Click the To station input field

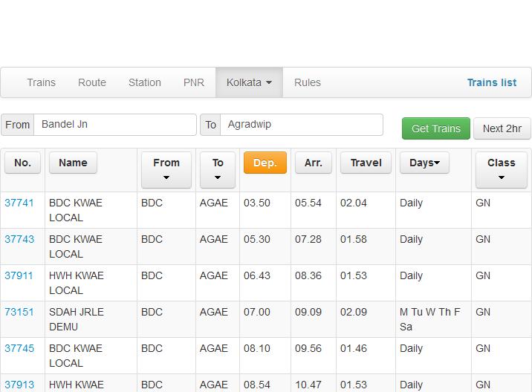[301, 125]
